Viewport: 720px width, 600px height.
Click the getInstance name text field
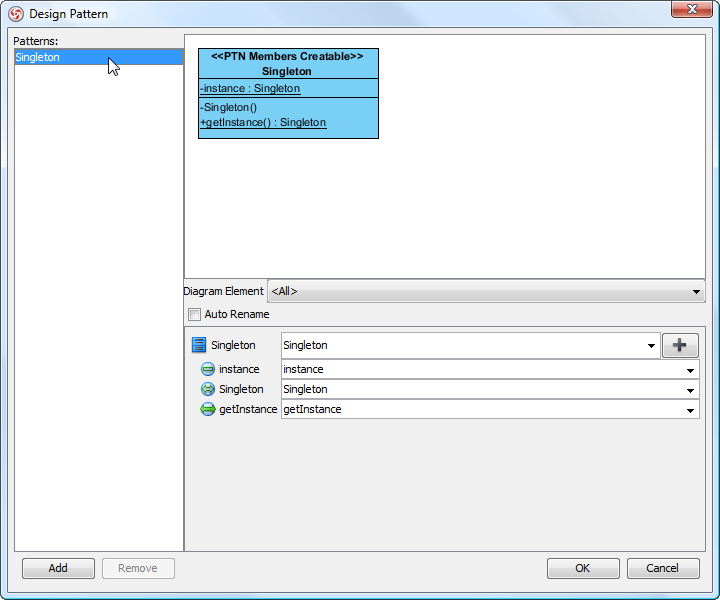482,409
